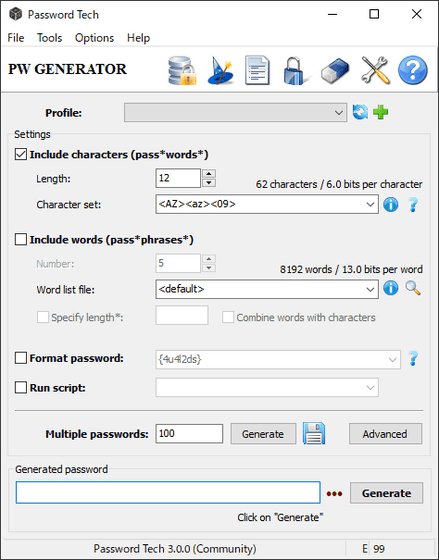
Task: Click the entropy status panel showing E 99
Action: point(391,549)
